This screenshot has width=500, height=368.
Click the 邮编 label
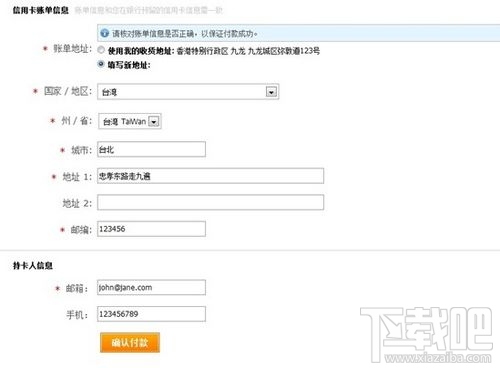tap(81, 230)
